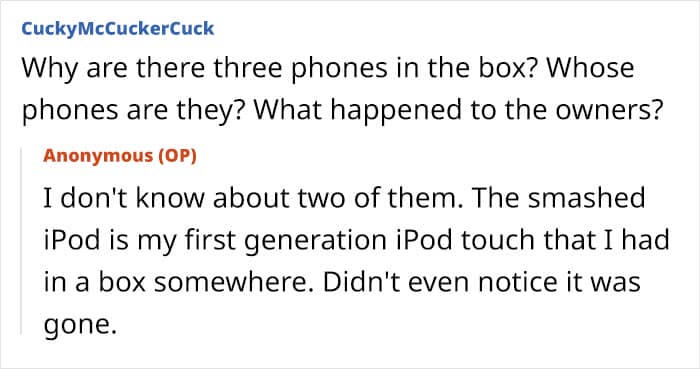This screenshot has width=700, height=369.
Task: Click the (OP) tag beside Anonymous
Action: [177, 156]
